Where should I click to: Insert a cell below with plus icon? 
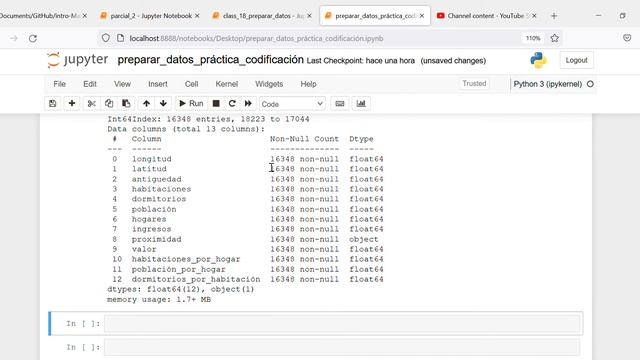[x=72, y=104]
